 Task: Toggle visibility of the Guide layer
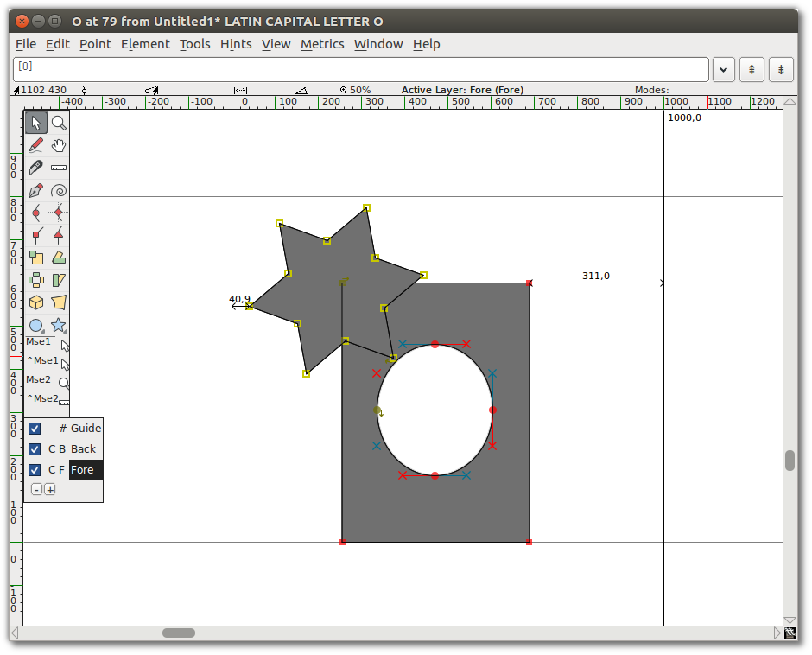click(35, 428)
